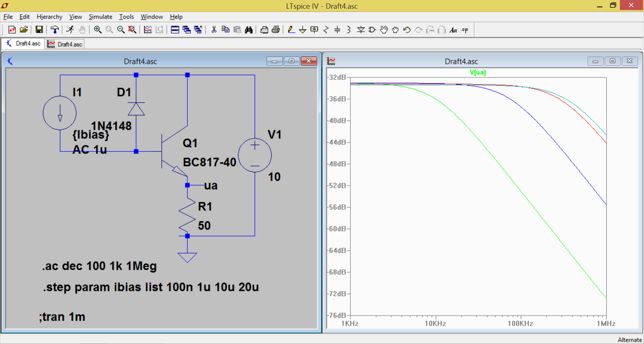
Task: Click the Copy (duplicate) icon
Action: 226,30
